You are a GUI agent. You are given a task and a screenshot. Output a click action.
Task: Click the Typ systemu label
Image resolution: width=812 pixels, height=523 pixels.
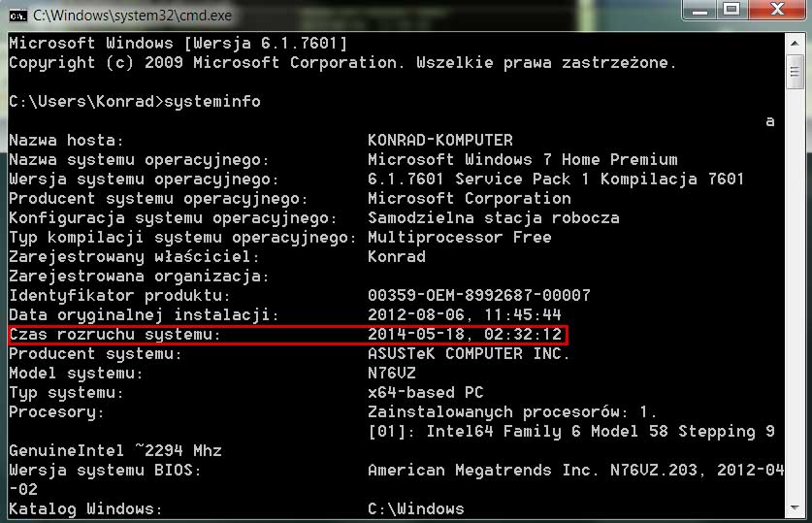(x=66, y=393)
